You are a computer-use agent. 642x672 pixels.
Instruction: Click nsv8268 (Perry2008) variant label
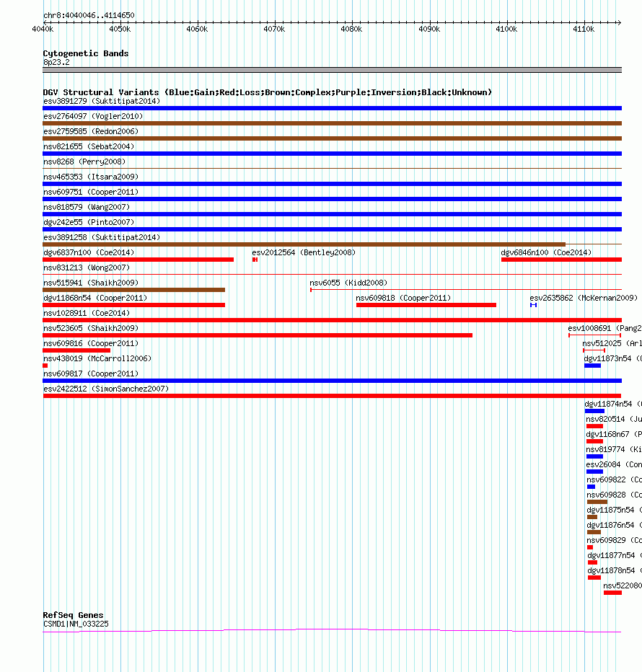click(84, 162)
